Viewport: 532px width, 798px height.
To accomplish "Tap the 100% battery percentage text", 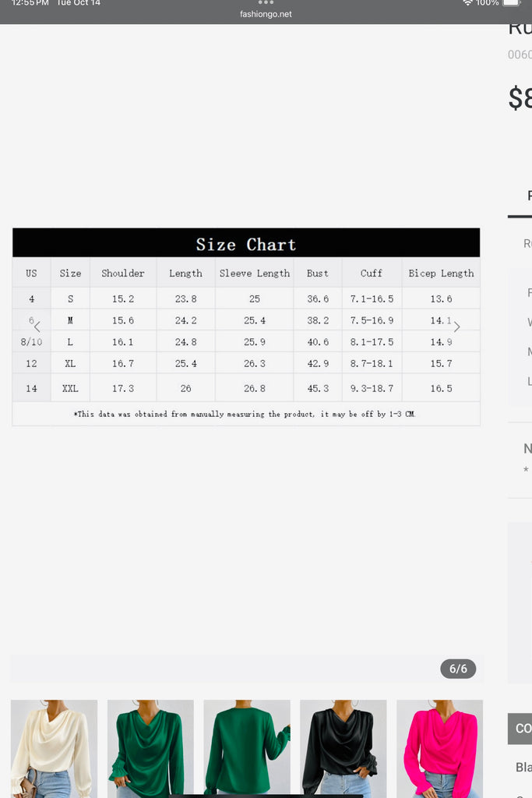I will (x=488, y=3).
